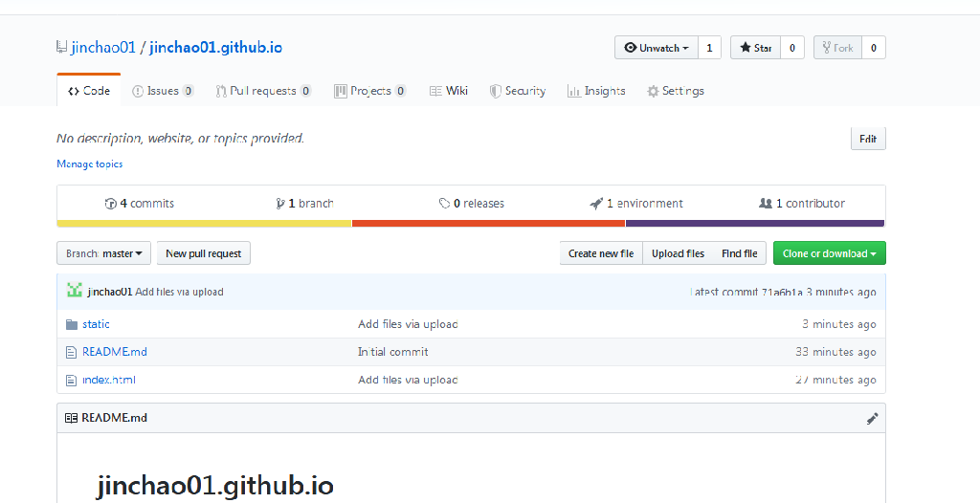
Task: Click the static folder icon
Action: point(72,324)
